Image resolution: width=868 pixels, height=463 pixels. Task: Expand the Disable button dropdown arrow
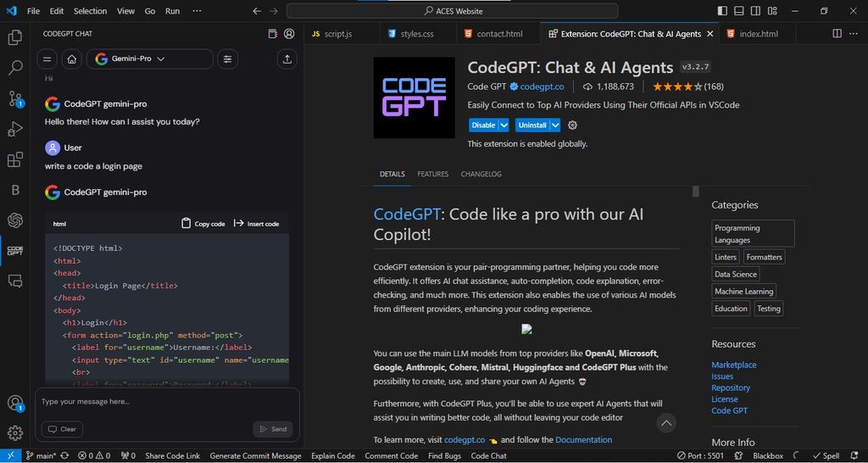click(504, 126)
